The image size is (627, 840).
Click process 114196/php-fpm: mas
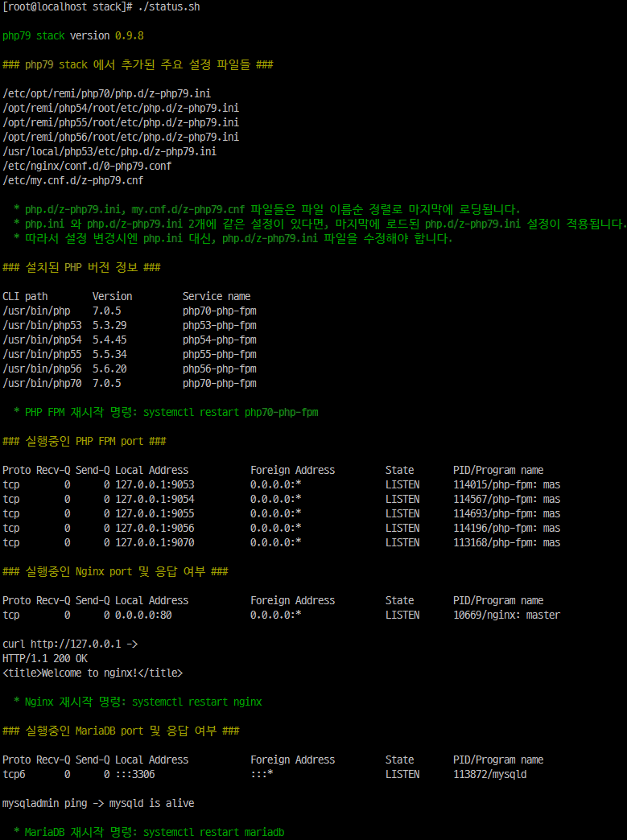[506, 528]
